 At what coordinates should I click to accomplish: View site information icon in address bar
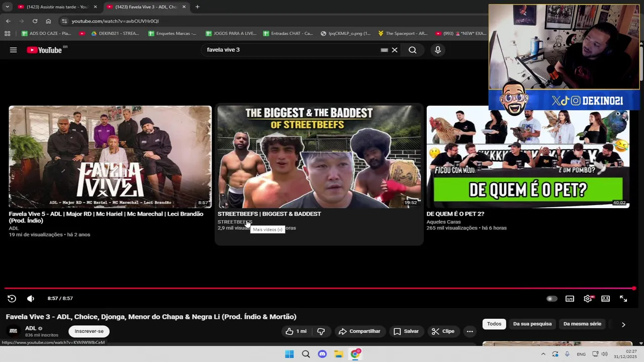(x=64, y=21)
